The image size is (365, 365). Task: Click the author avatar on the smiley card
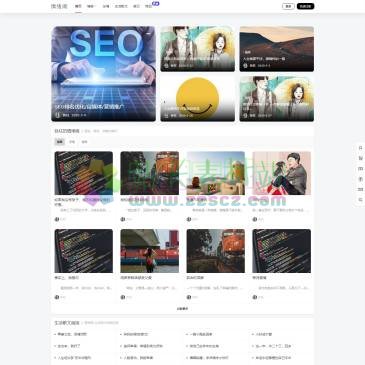click(x=166, y=115)
